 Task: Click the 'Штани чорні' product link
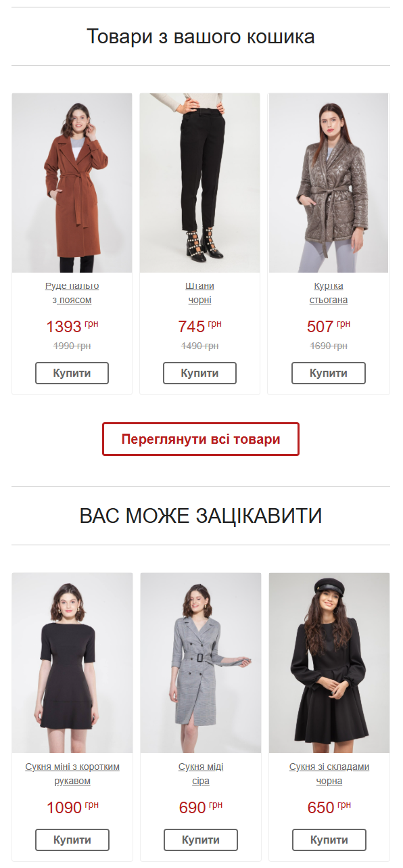[200, 293]
